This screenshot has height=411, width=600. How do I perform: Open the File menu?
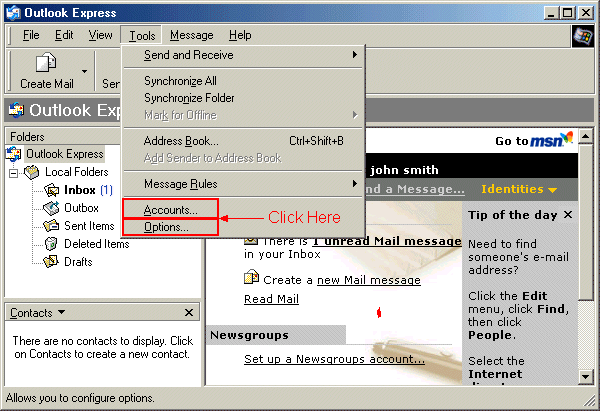click(x=31, y=35)
